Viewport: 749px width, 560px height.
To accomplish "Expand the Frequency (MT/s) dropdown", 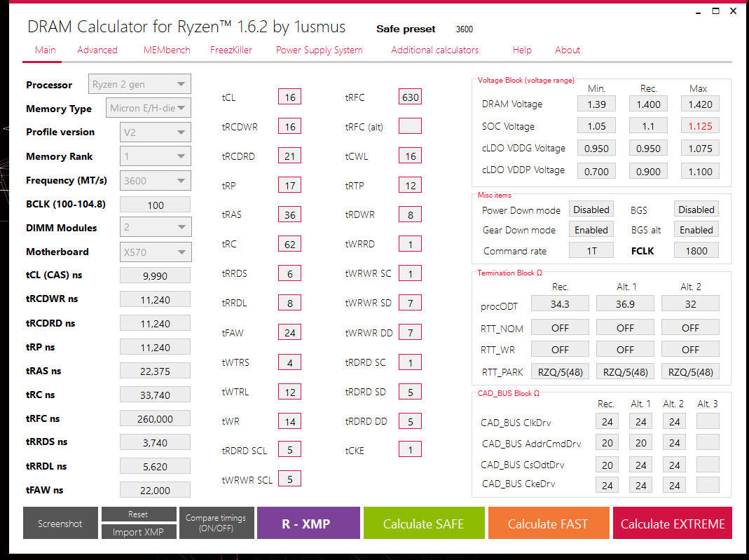I will coord(156,181).
